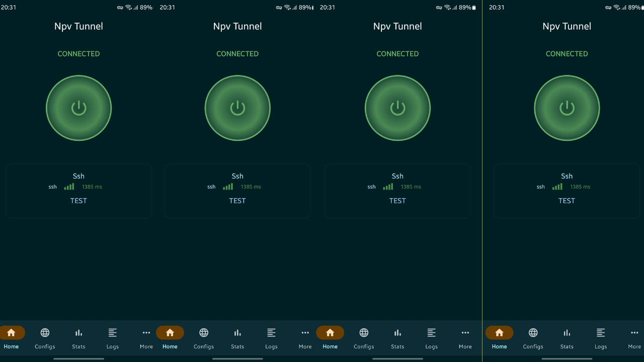The image size is (644, 362).
Task: Select the More dots icon in second screen
Action: (x=305, y=332)
